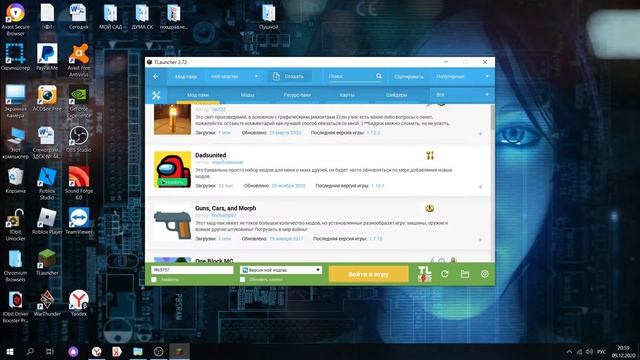The image size is (640, 360).
Task: Open GeForce Experience desktop icon
Action: click(79, 101)
